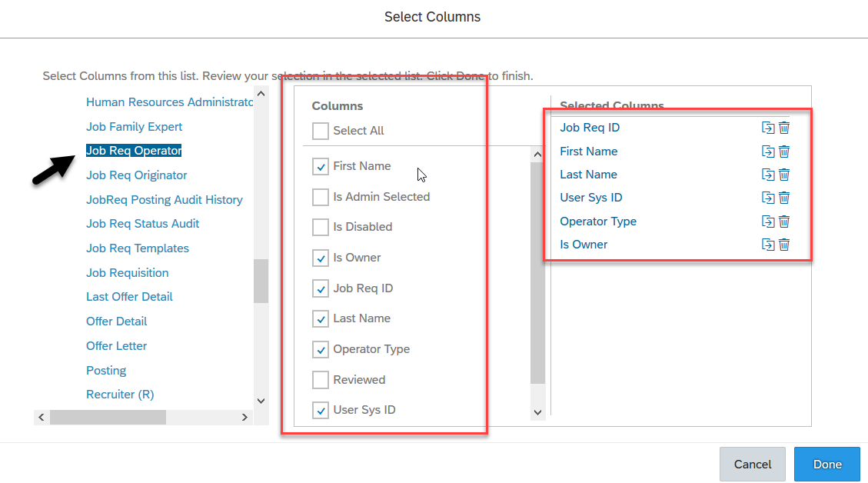Tick the Is Disabled checkbox
868x483 pixels.
point(321,227)
